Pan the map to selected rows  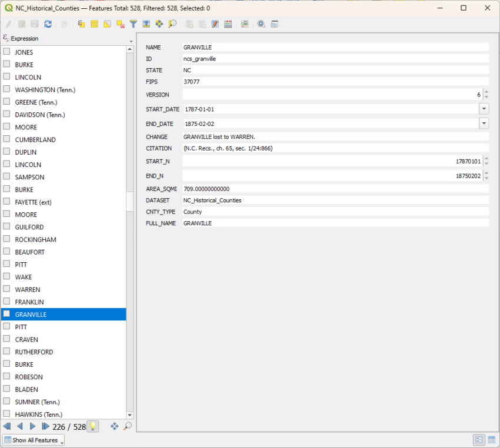159,24
